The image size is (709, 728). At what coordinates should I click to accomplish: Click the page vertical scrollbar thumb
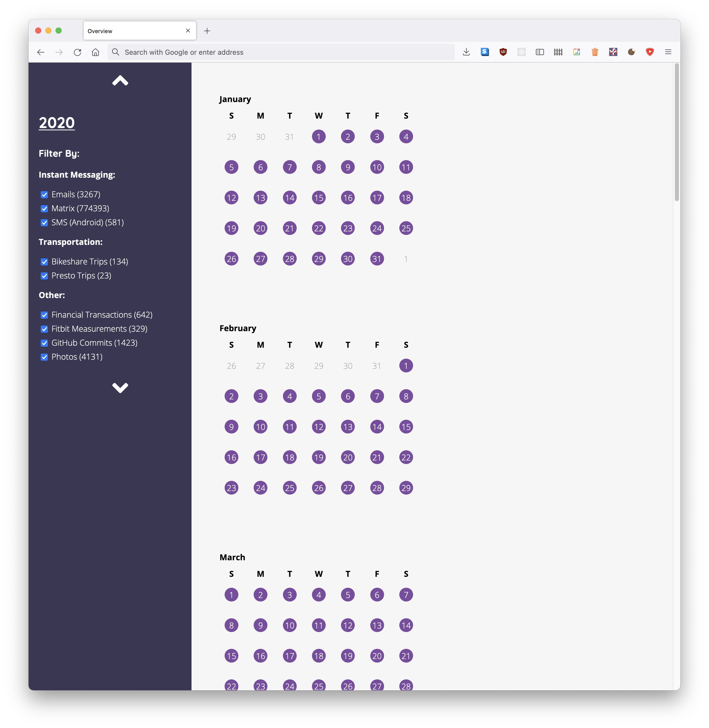pyautogui.click(x=677, y=132)
